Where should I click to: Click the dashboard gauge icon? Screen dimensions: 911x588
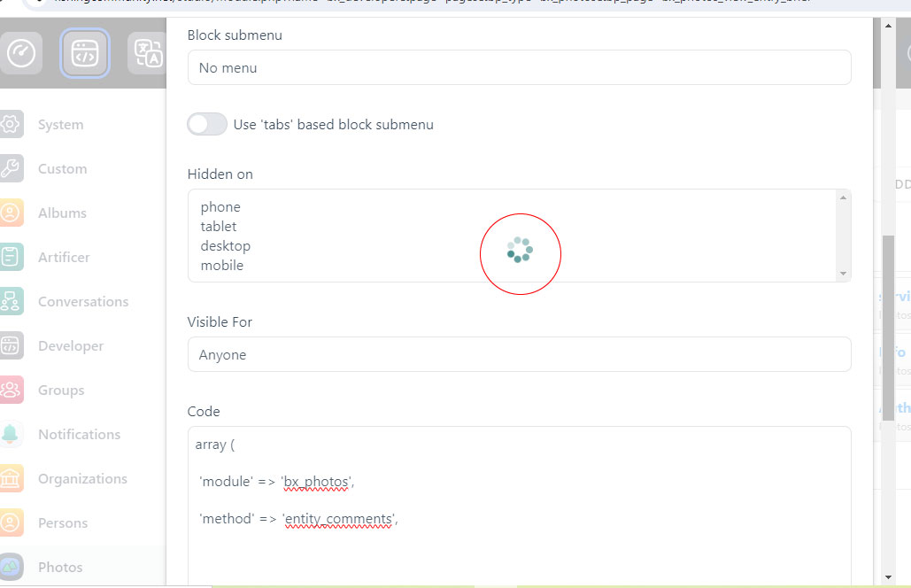click(x=21, y=53)
